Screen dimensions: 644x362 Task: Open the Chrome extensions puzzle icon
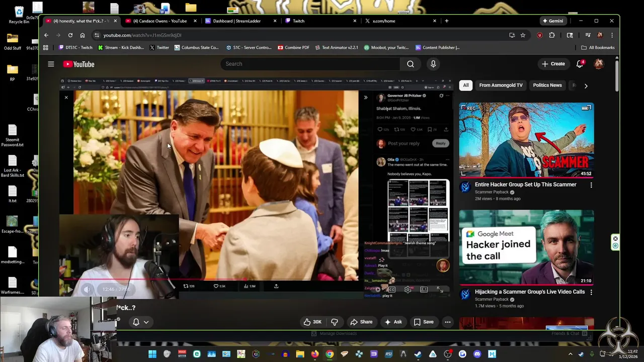(x=552, y=35)
